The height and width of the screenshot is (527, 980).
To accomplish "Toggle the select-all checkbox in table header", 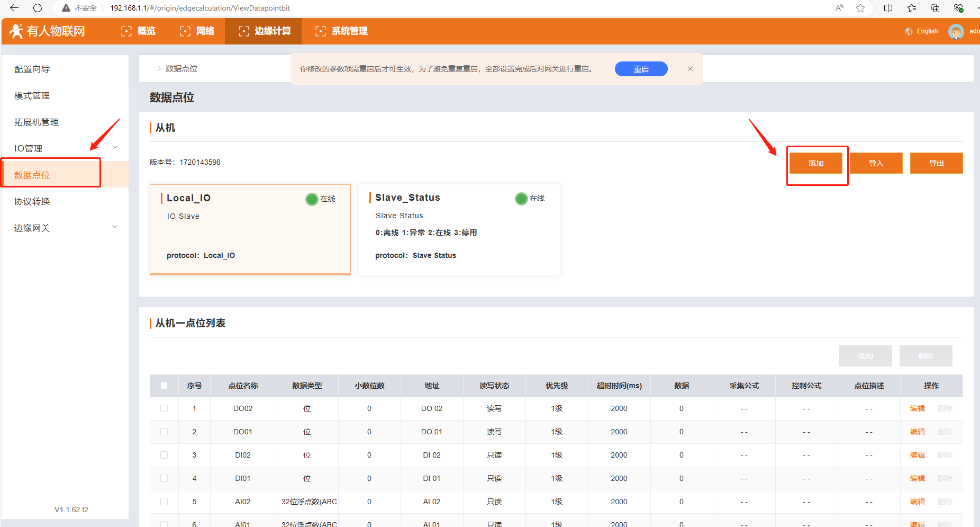I will pos(164,386).
